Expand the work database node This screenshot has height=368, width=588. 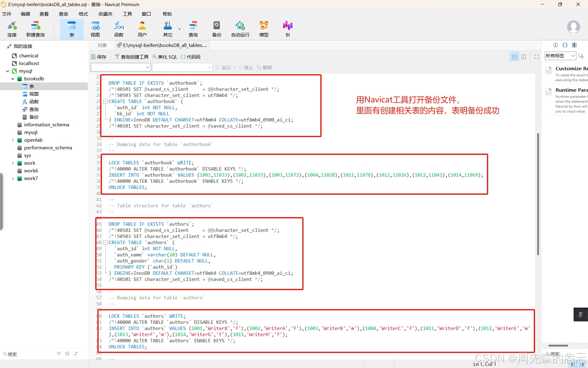[x=13, y=163]
